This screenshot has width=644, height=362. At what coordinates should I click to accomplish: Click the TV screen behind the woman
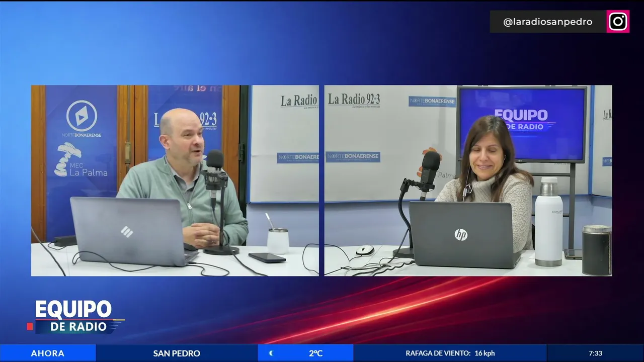coord(522,124)
